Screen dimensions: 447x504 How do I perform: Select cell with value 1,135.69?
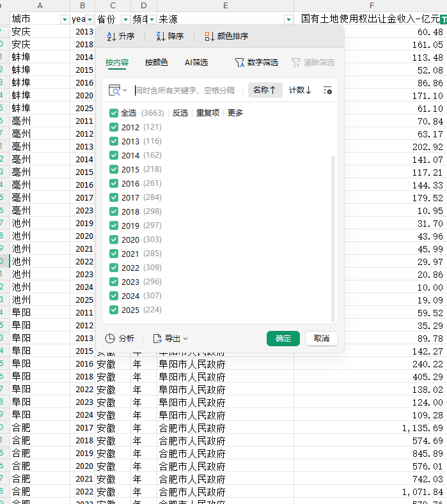370,428
